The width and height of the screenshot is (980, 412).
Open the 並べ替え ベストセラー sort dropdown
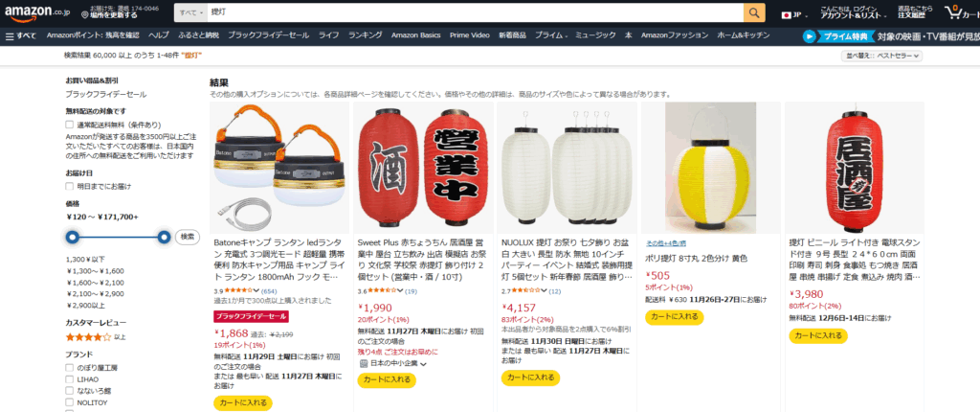881,56
